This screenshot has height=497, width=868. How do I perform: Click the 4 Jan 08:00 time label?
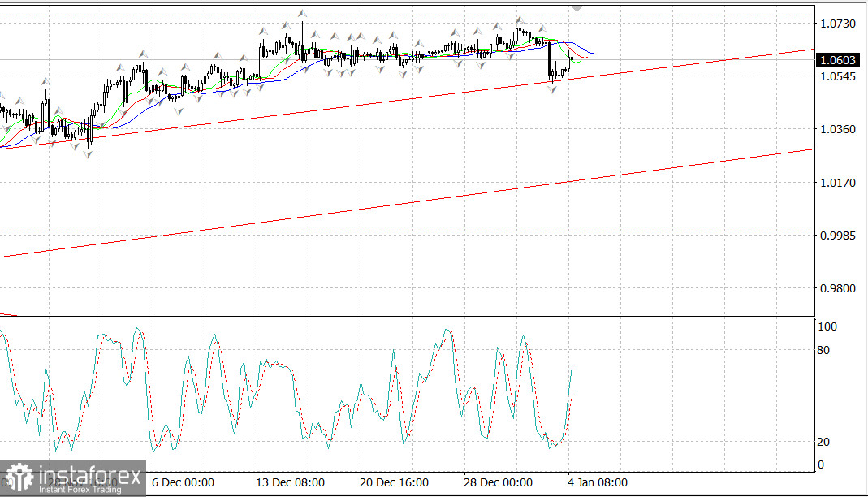click(x=597, y=482)
